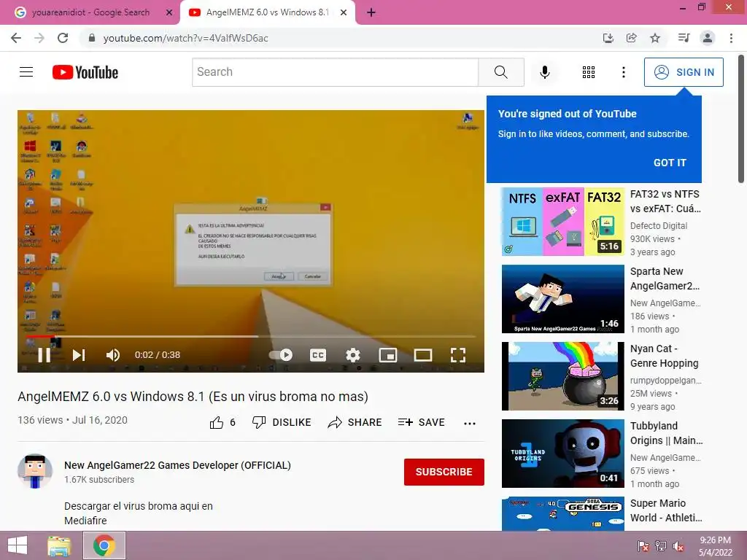Pause the video

pos(44,355)
